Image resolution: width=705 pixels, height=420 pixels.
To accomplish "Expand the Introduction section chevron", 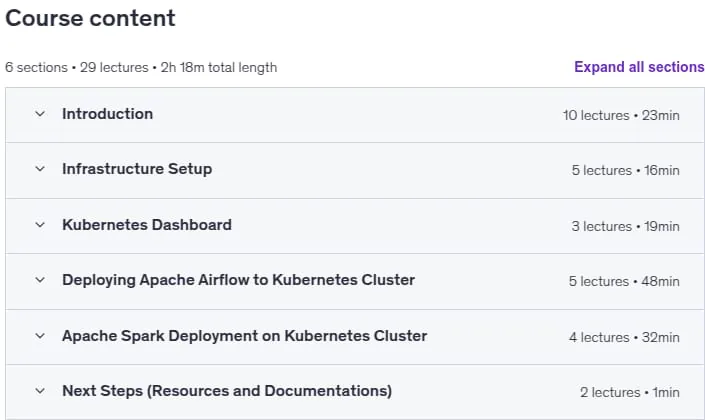I will point(40,114).
